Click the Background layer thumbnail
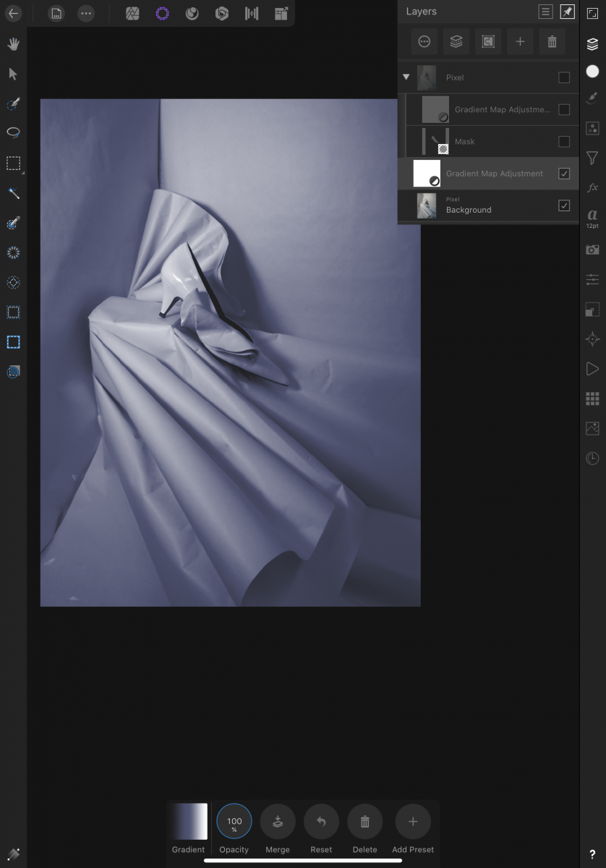Screen dimensions: 606x868 click(427, 205)
